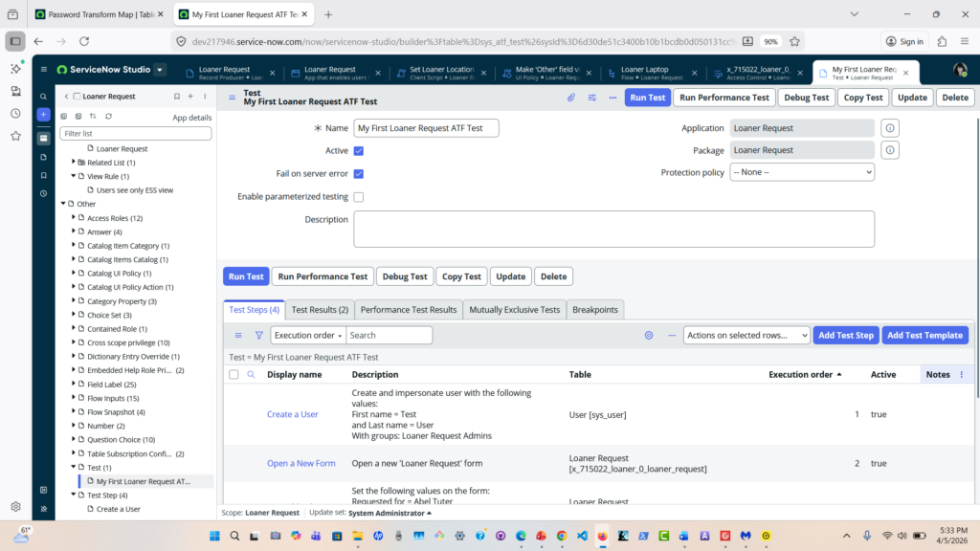
Task: Open the Create a User test step link
Action: 293,414
